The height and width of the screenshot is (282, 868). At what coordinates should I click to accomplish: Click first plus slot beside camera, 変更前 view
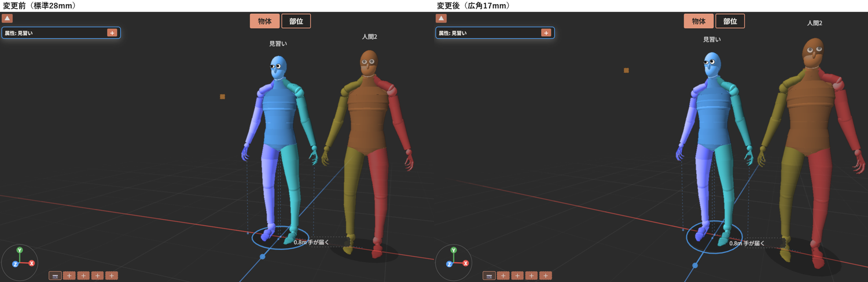coord(69,276)
